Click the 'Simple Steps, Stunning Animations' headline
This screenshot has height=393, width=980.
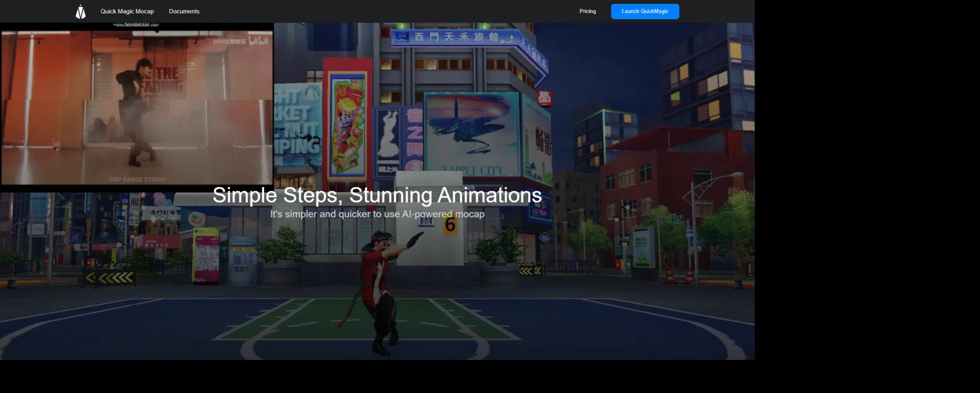point(377,195)
